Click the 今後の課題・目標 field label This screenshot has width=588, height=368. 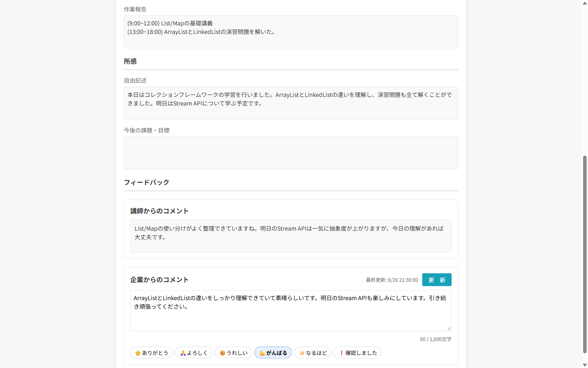tap(147, 130)
